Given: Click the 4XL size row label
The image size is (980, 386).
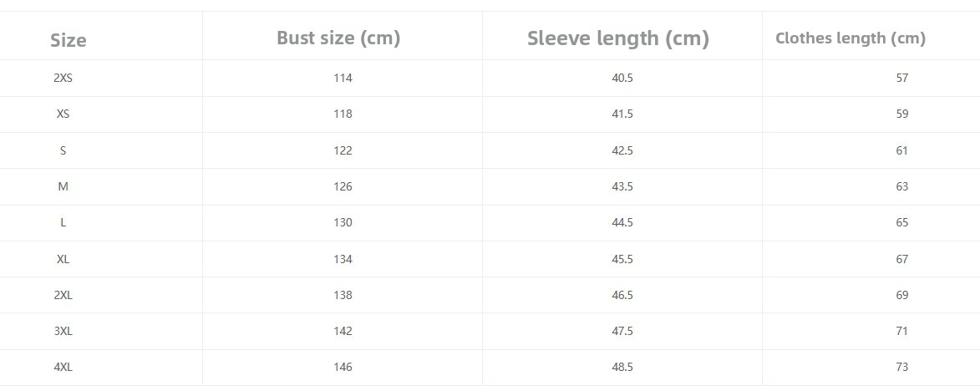Looking at the screenshot, I should coord(63,367).
